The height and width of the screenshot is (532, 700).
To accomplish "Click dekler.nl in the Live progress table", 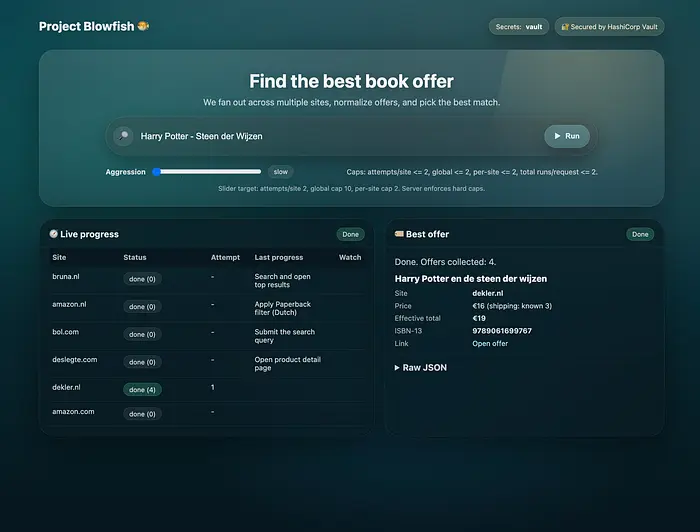I will click(x=66, y=387).
